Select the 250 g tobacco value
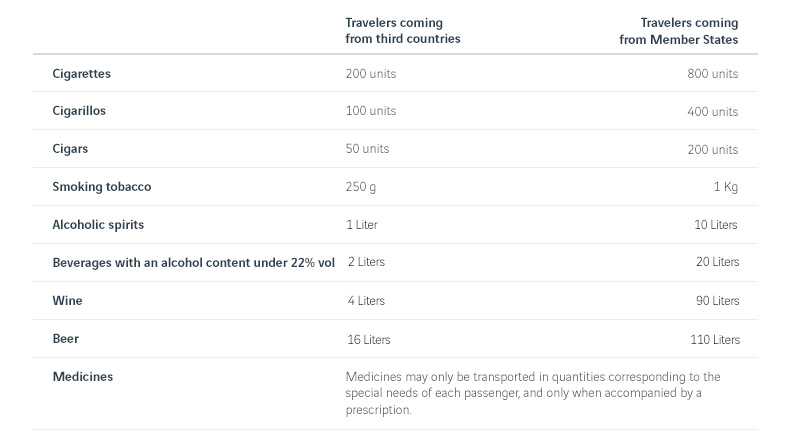 (361, 187)
